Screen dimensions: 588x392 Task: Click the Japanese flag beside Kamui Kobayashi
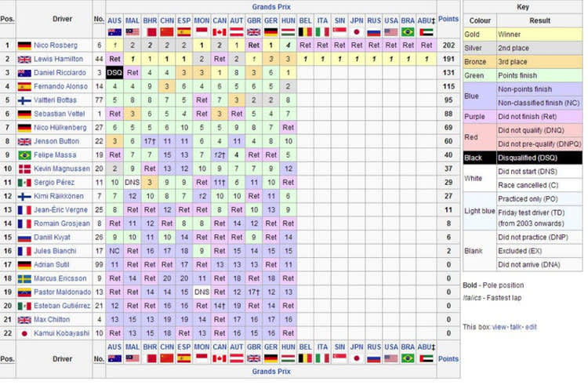click(x=24, y=332)
